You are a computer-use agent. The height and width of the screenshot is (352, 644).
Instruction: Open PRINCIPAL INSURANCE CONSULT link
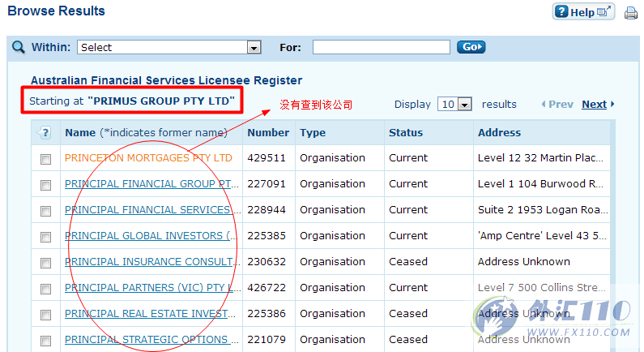(152, 261)
